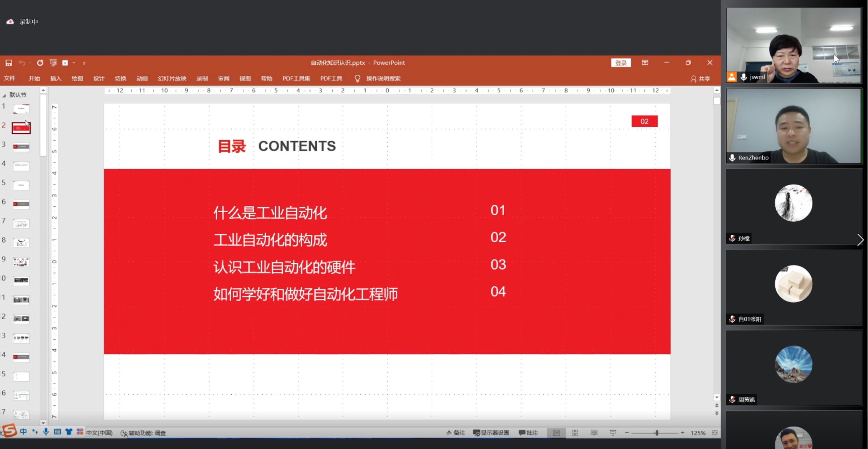Screen dimensions: 868x449
Task: Switch to slide sorter view
Action: 575,433
